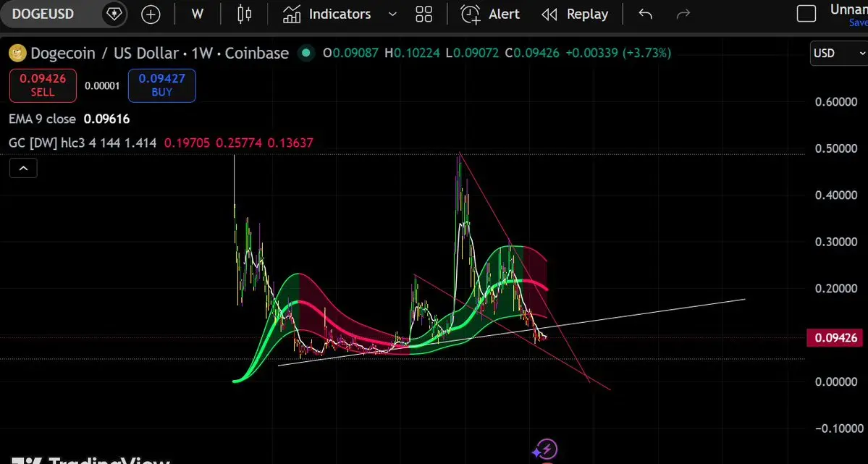Screen dimensions: 868x464
Task: Open the candlestick chart type selector
Action: (244, 14)
